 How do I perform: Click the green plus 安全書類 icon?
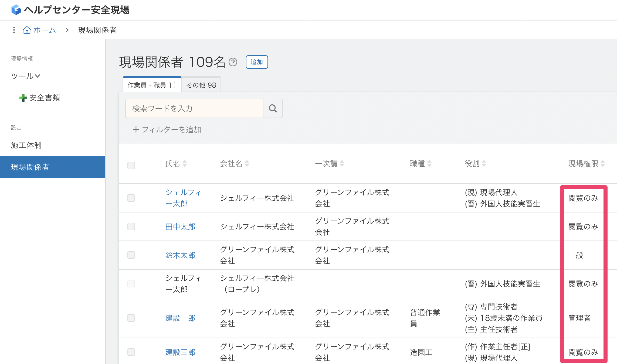coord(23,98)
